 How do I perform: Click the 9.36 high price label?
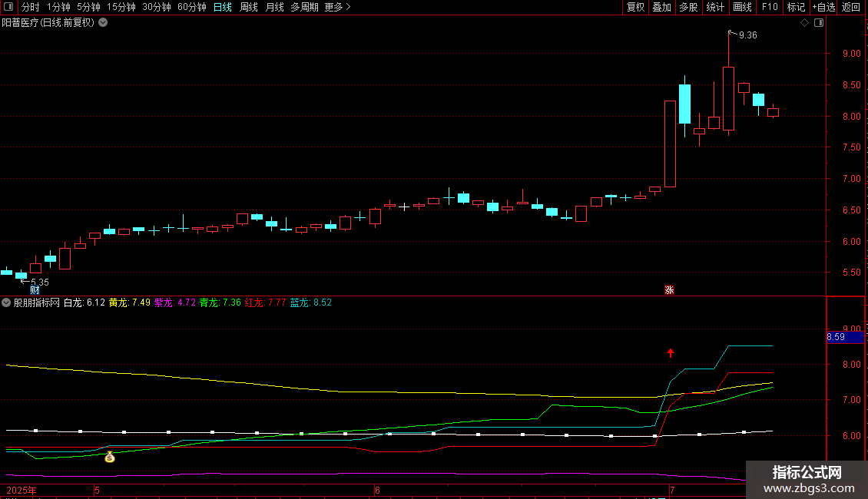click(748, 35)
